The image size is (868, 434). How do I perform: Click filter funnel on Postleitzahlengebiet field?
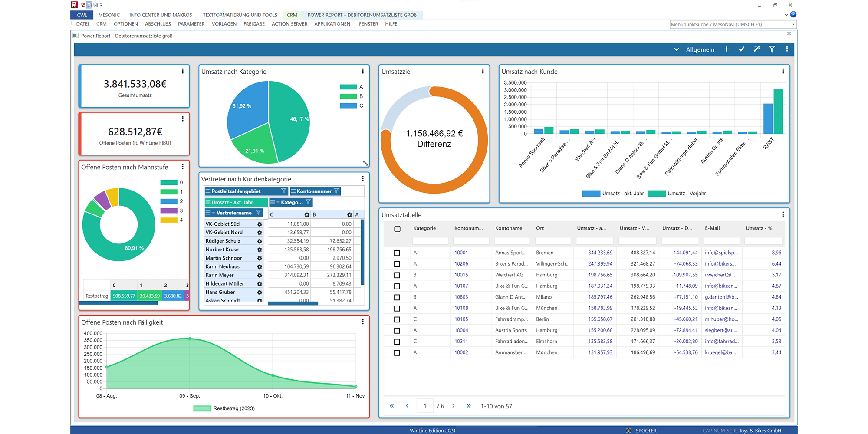pyautogui.click(x=283, y=191)
